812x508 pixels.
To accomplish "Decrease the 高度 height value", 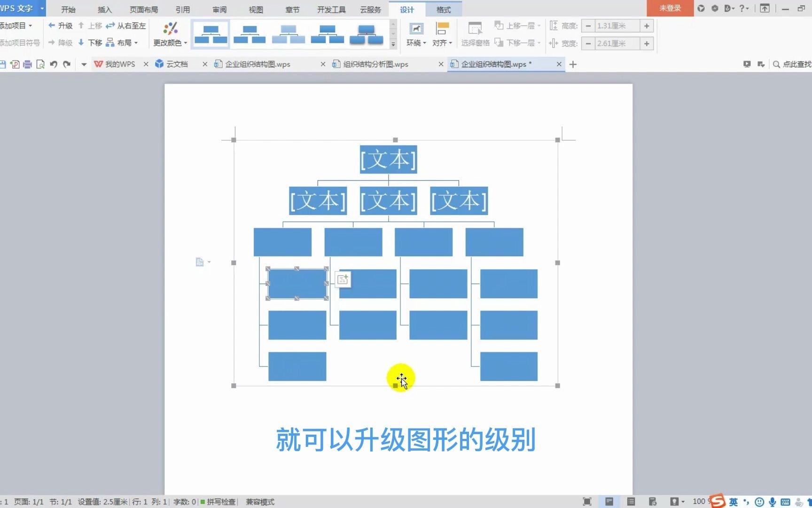I will 588,26.
